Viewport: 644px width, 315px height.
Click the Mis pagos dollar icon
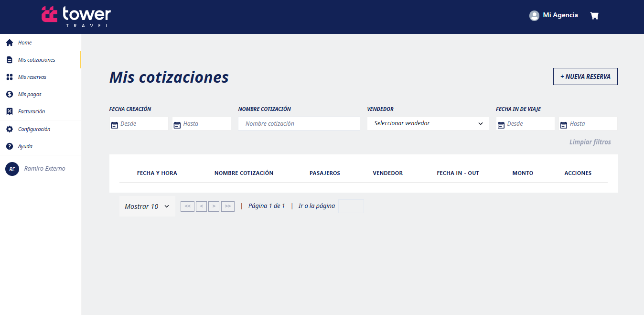(9, 94)
